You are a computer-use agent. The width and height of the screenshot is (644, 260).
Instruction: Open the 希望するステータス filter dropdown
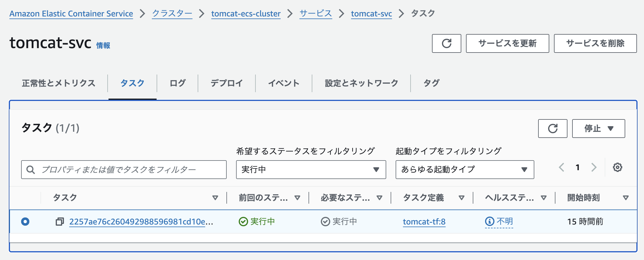tap(311, 170)
